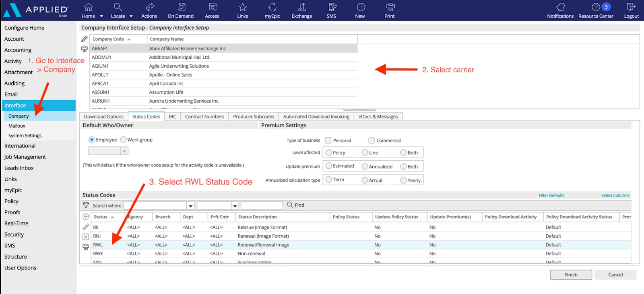Screen dimensions: 644x294
Task: Check the Personal type of business box
Action: 328,141
